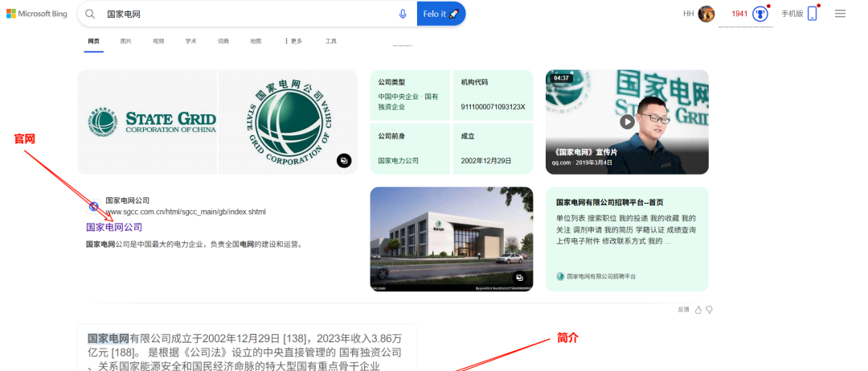Viewport: 868px width, 371px height.
Task: Click the founding date 2002年12月29日
Action: coord(486,161)
